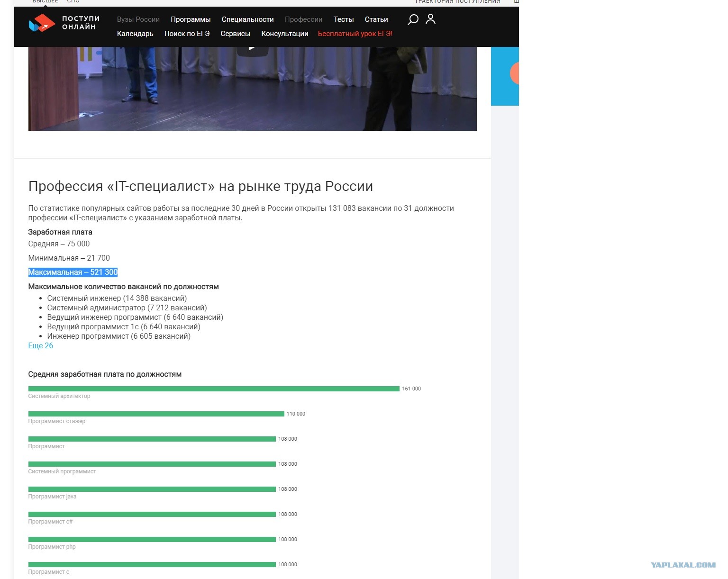The height and width of the screenshot is (579, 728).
Task: Go to Программы section
Action: pos(191,19)
